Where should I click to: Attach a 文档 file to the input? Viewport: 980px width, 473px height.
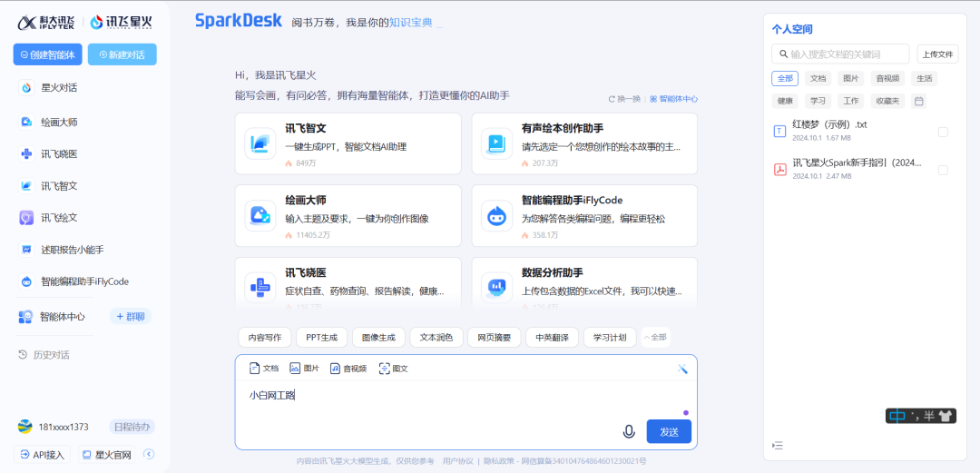[264, 369]
